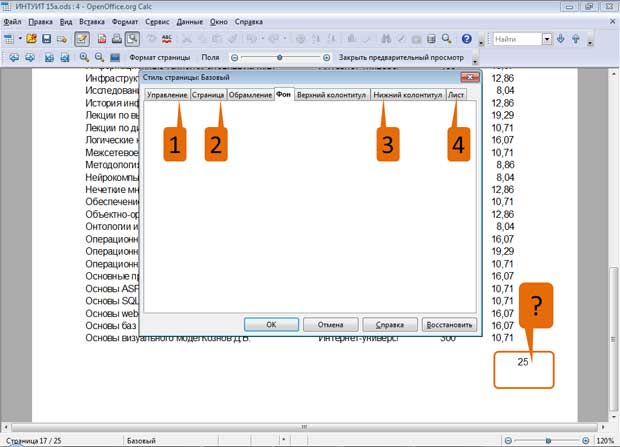620x447 pixels.
Task: Click the Формат страницы button
Action: (x=160, y=57)
